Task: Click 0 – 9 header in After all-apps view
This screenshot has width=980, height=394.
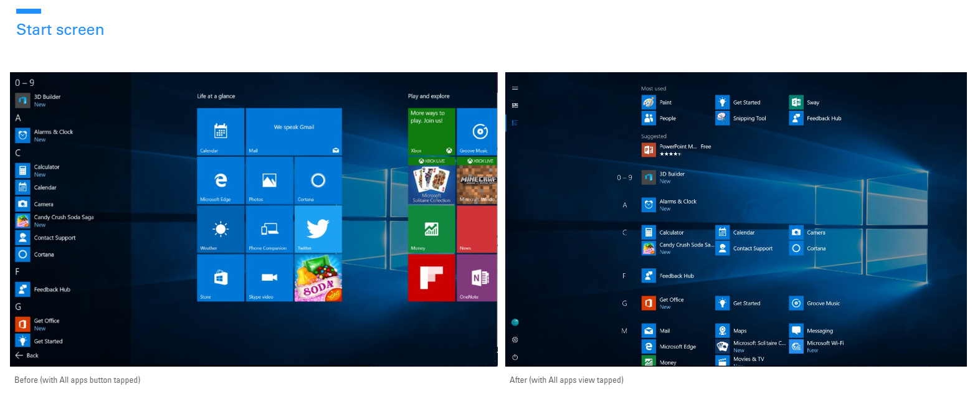Action: 624,177
